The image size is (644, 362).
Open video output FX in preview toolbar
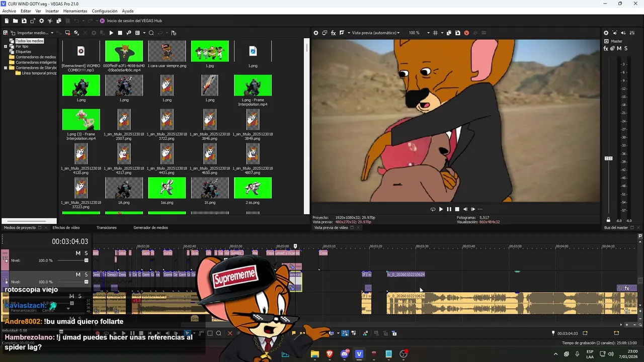click(x=333, y=33)
